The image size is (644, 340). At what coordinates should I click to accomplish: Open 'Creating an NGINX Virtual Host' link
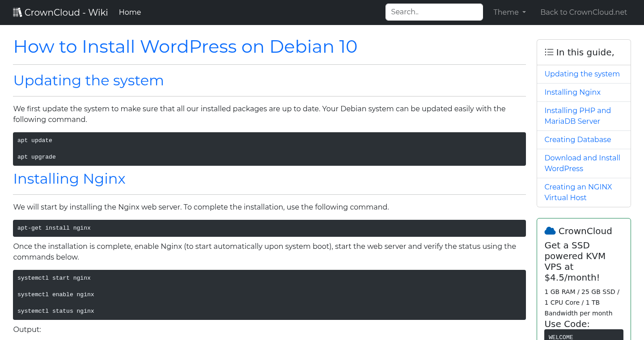tap(578, 192)
